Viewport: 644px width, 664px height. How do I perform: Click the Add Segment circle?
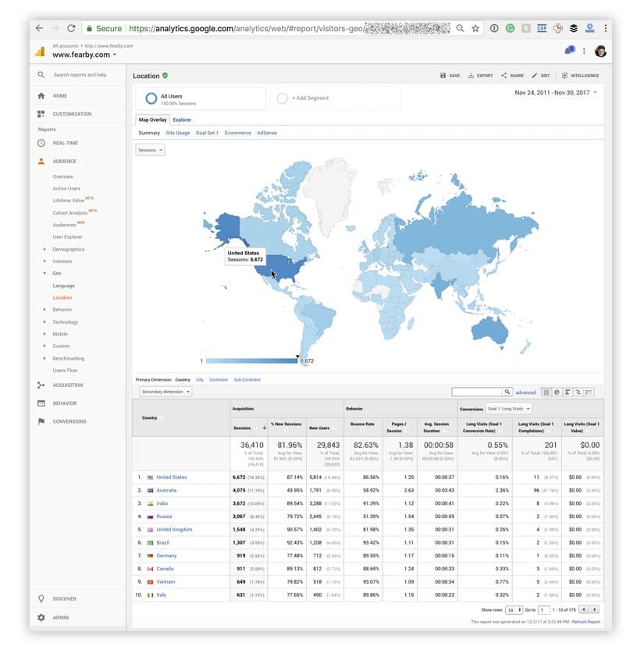point(282,98)
